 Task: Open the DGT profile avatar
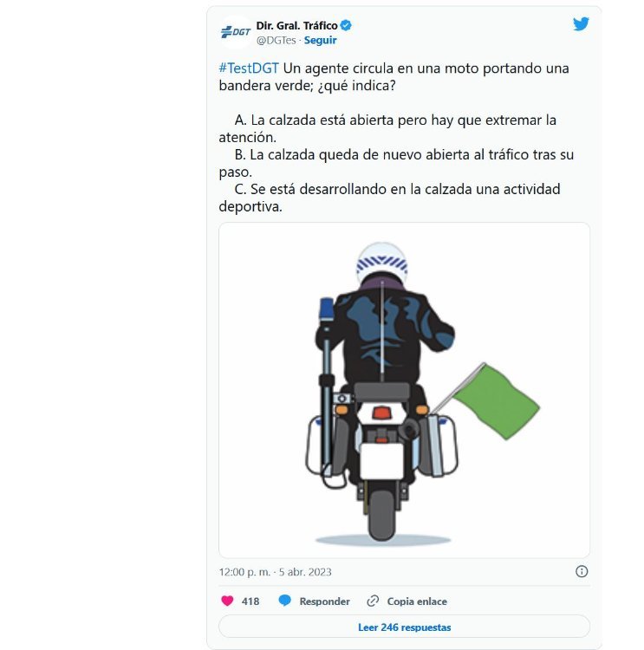point(236,32)
